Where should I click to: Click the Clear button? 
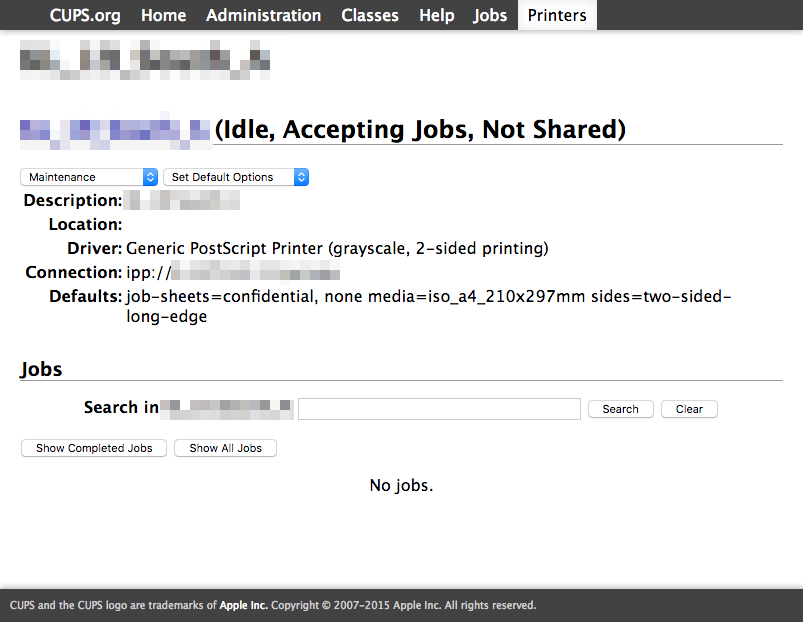[x=689, y=409]
